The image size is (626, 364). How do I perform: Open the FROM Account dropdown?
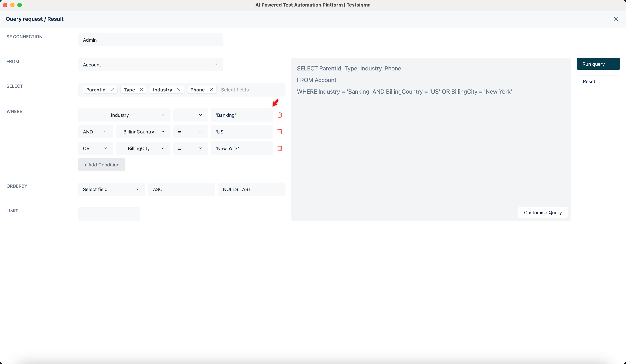point(215,64)
